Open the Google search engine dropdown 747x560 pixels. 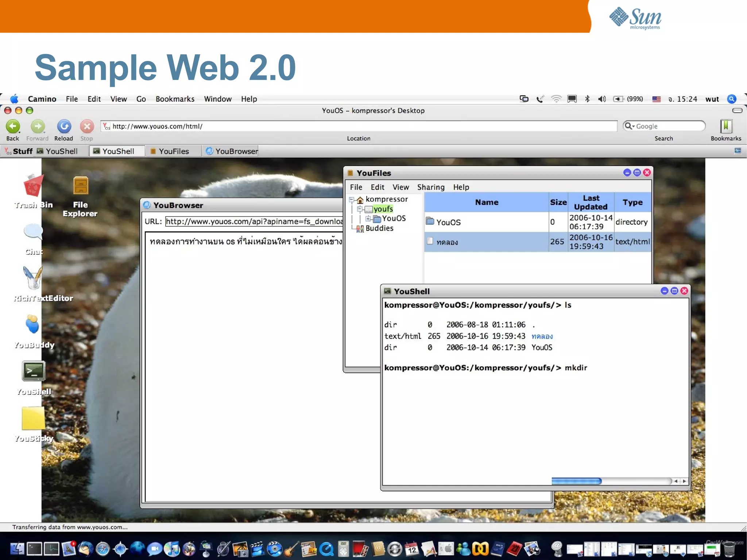click(630, 126)
